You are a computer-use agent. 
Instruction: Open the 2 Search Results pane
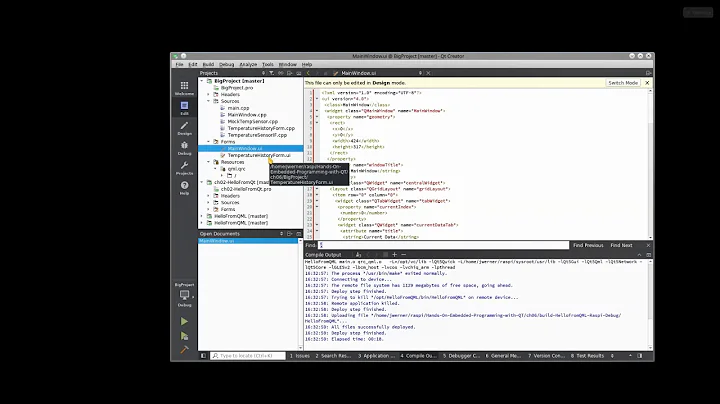[333, 356]
